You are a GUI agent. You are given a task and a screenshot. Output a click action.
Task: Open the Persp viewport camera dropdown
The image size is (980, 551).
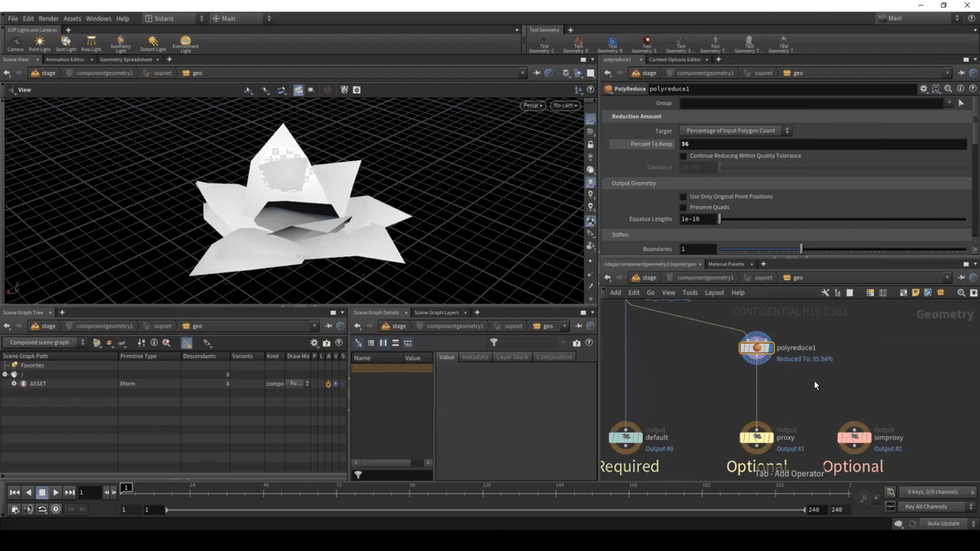pos(532,105)
